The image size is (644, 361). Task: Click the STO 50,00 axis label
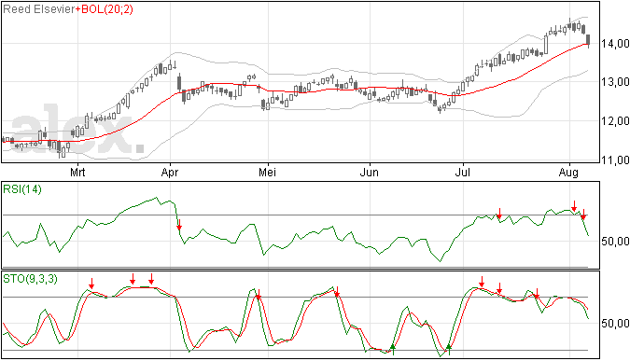(x=615, y=324)
